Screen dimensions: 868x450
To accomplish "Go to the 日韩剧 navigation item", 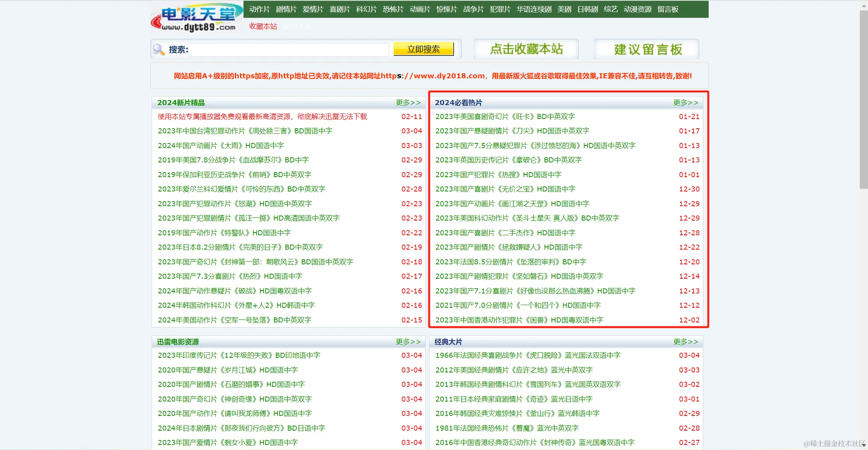I will pos(587,9).
